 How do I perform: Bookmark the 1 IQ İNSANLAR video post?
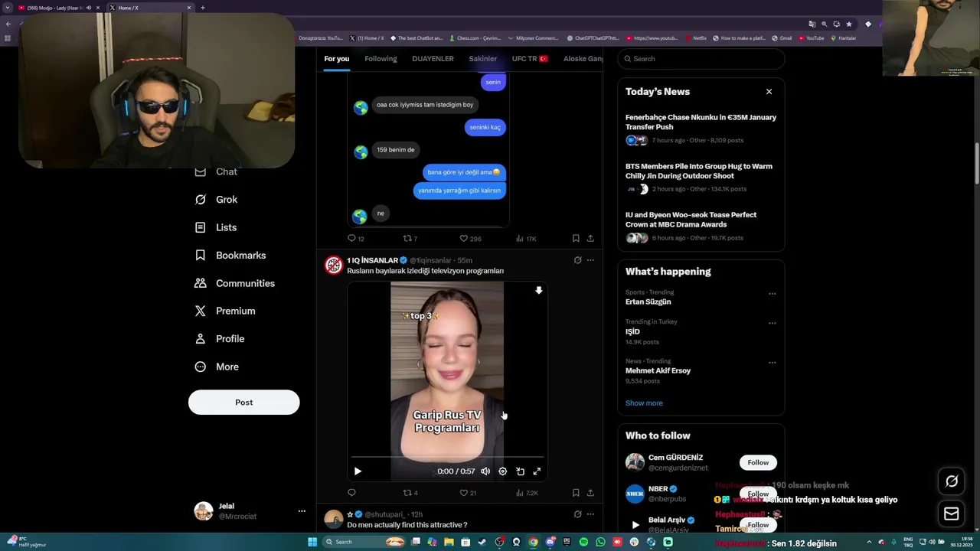[576, 493]
